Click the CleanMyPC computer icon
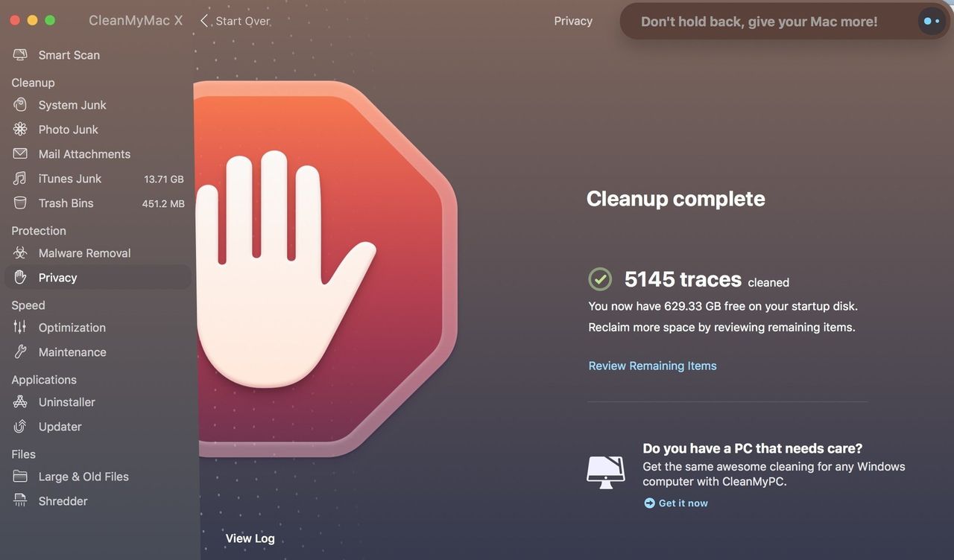This screenshot has width=954, height=560. click(606, 472)
